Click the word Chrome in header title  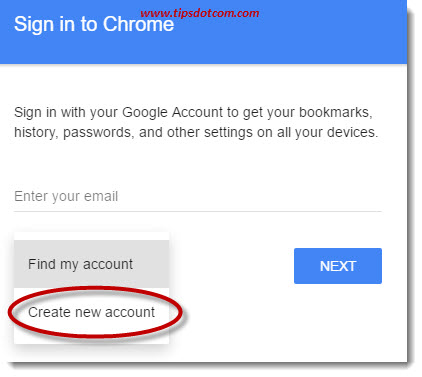point(138,24)
